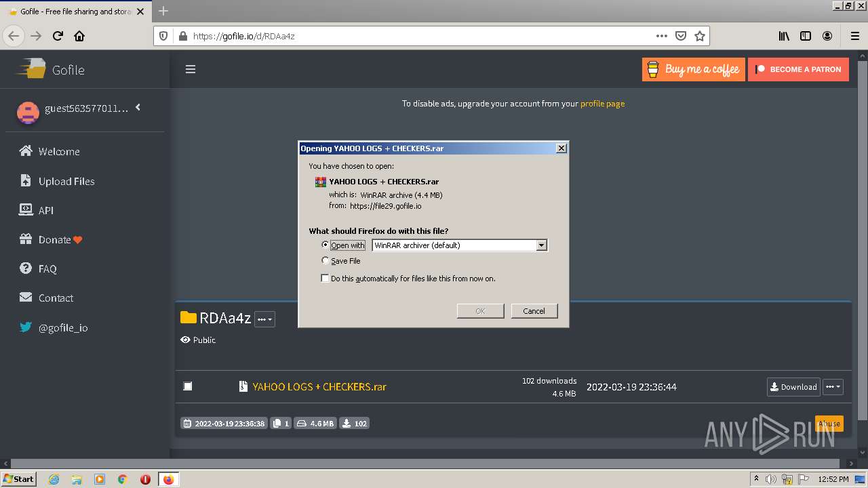Open the RDAa4z folder options dropdown
This screenshot has width=868, height=488.
(x=264, y=319)
